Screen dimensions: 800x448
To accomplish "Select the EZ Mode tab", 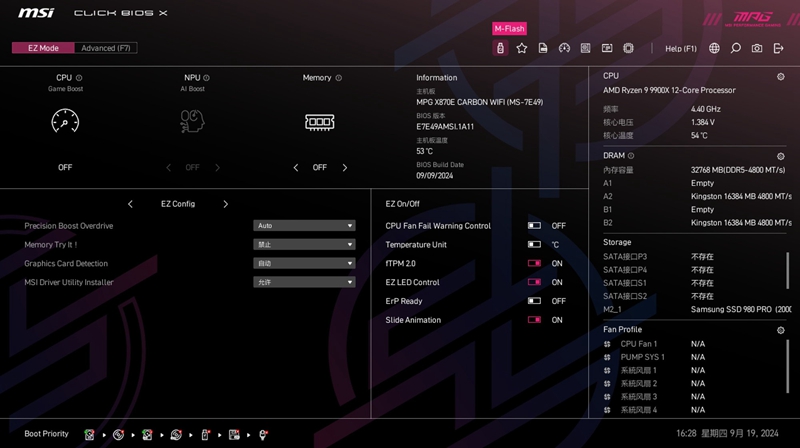I will coord(43,48).
